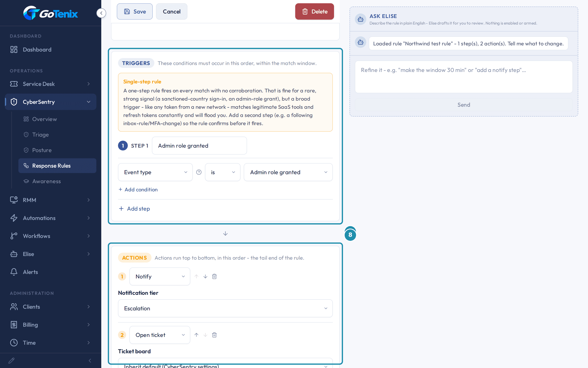
Task: Cancel editing the rule
Action: tap(171, 11)
